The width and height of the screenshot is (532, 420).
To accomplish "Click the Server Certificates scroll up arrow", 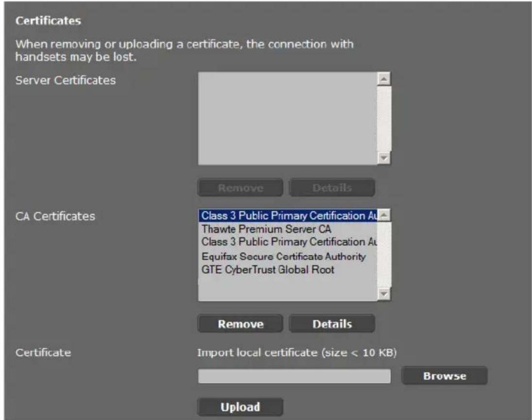I will point(384,79).
